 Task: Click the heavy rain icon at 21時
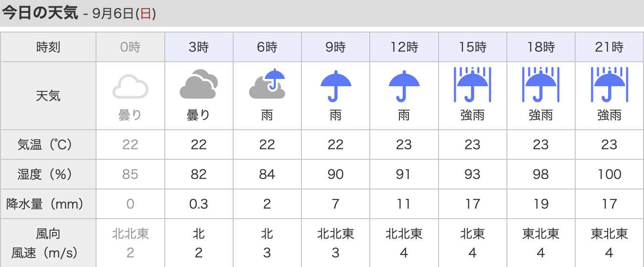point(609,85)
